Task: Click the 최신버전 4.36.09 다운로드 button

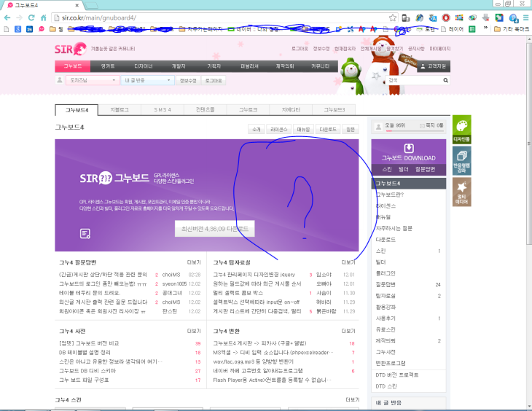Action: point(215,229)
